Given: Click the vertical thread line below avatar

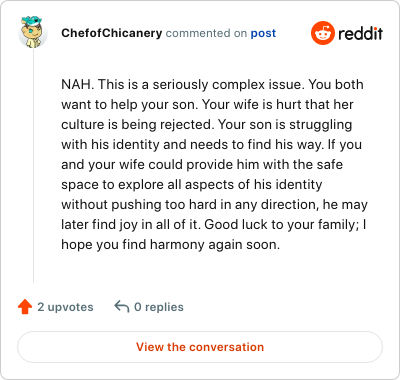Looking at the screenshot, I should click(x=33, y=166).
